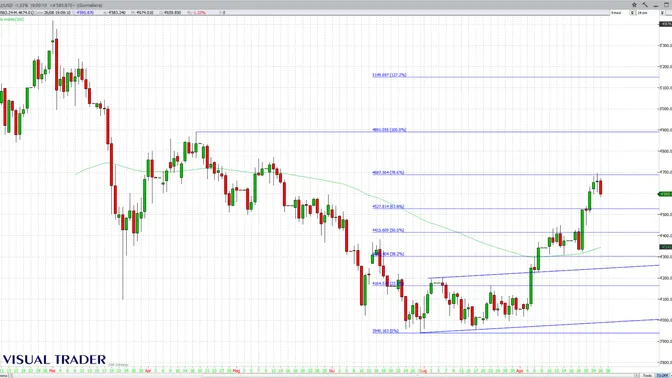The height and width of the screenshot is (378, 672).
Task: Select the 23.6% Fibonacci level label
Action: [x=388, y=283]
